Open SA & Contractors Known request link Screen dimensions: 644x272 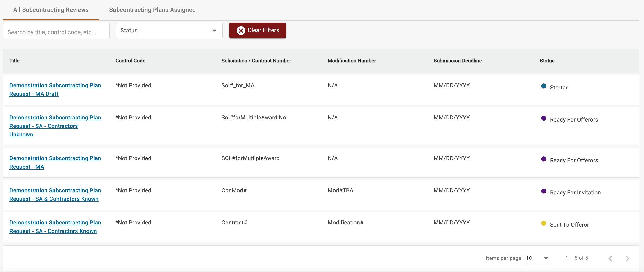[x=55, y=194]
